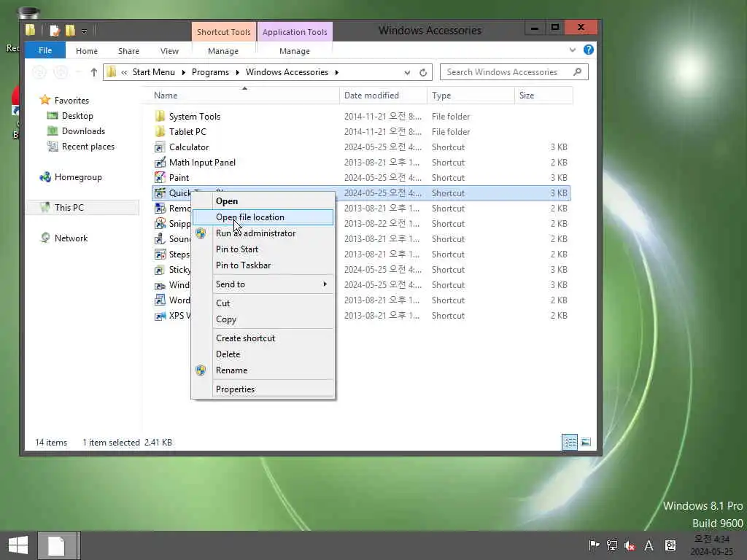Choose Pin to Start

(263, 249)
